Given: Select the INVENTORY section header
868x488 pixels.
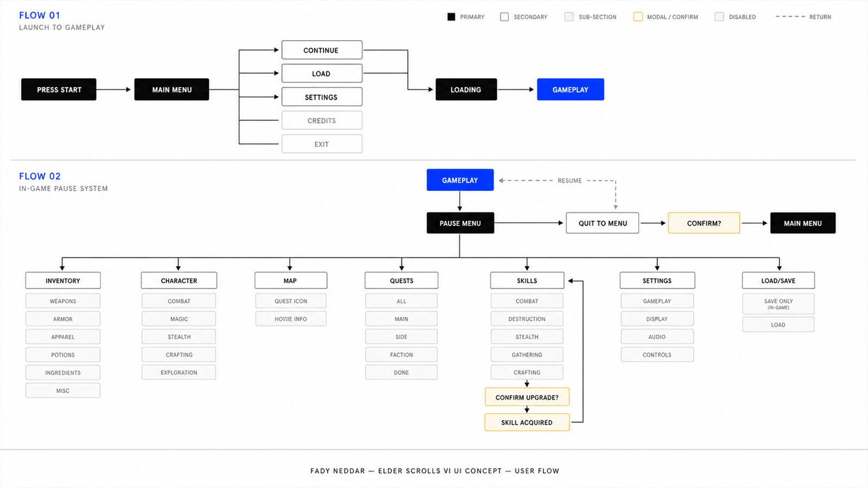Looking at the screenshot, I should point(63,280).
